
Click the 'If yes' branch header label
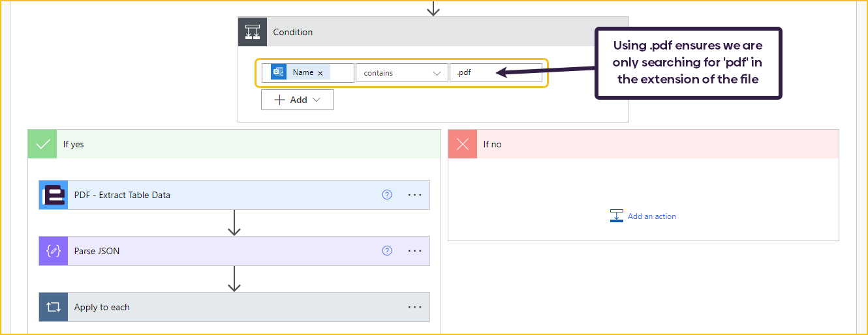73,144
